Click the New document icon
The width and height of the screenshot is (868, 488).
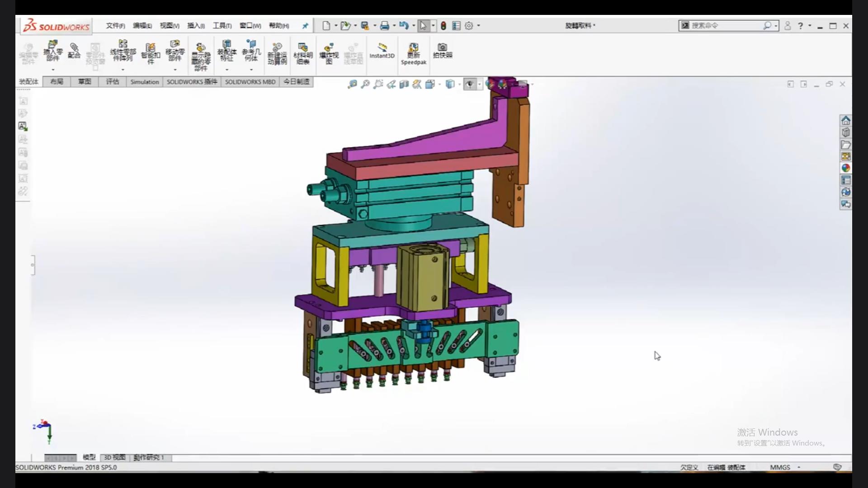click(326, 26)
